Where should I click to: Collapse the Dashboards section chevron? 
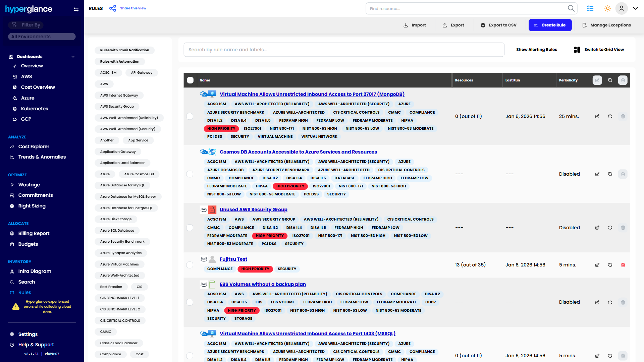pos(73,57)
